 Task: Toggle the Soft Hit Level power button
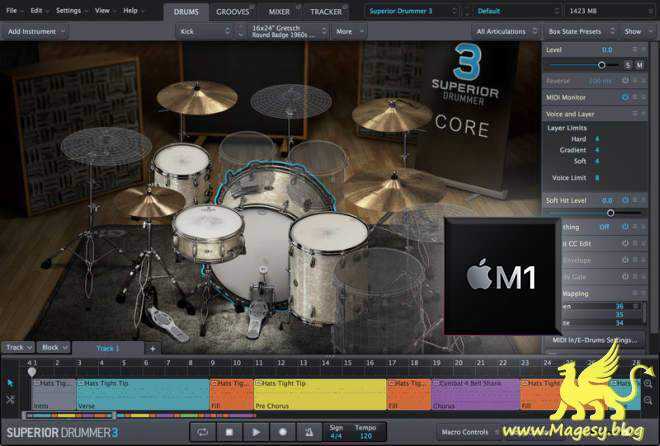point(625,200)
